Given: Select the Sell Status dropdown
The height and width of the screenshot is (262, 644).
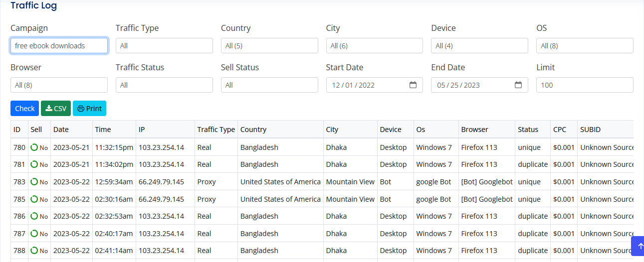Looking at the screenshot, I should [x=269, y=85].
